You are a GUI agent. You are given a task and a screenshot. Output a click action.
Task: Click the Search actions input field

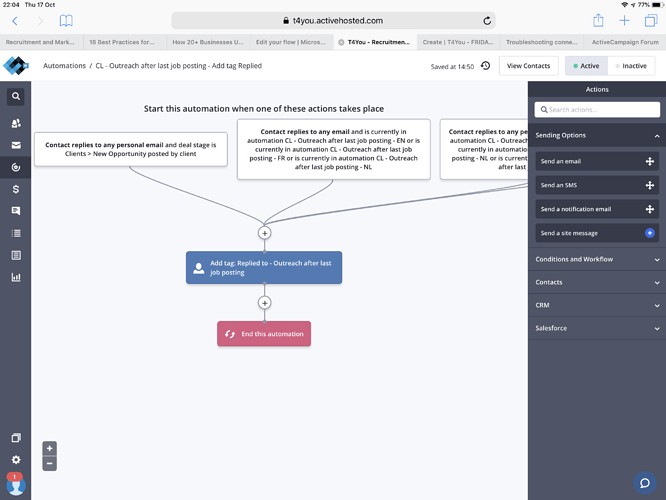[597, 109]
